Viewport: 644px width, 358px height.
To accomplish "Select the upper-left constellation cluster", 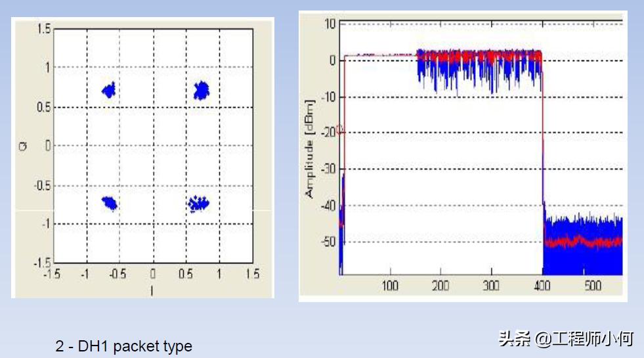I will pos(109,89).
